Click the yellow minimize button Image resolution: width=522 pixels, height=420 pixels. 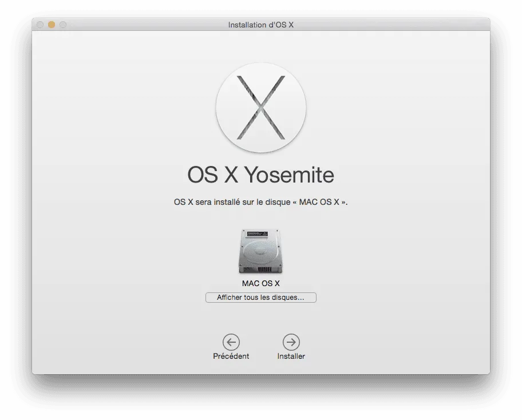tap(51, 25)
